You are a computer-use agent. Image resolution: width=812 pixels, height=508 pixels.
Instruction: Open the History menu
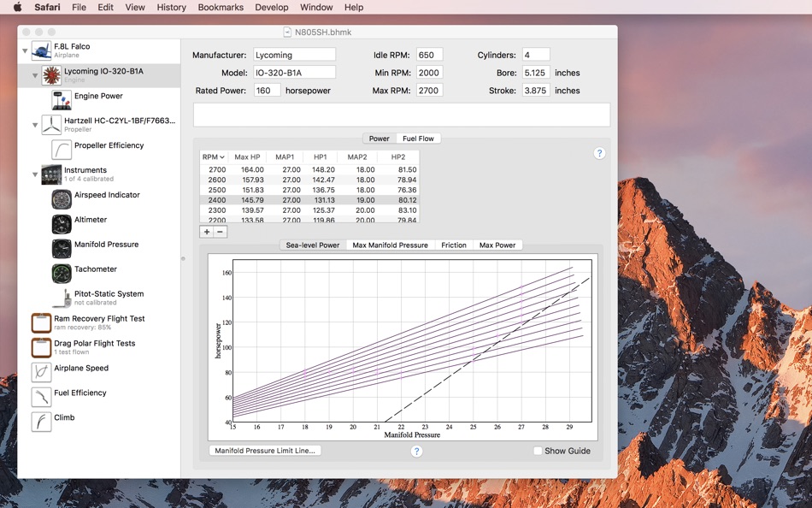(x=172, y=7)
